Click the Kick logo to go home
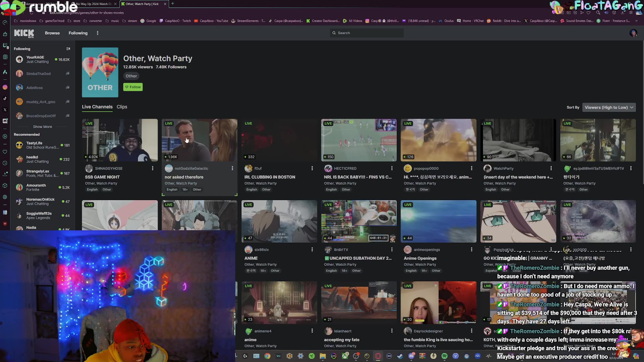Viewport: 644px width, 362px height. pyautogui.click(x=23, y=33)
